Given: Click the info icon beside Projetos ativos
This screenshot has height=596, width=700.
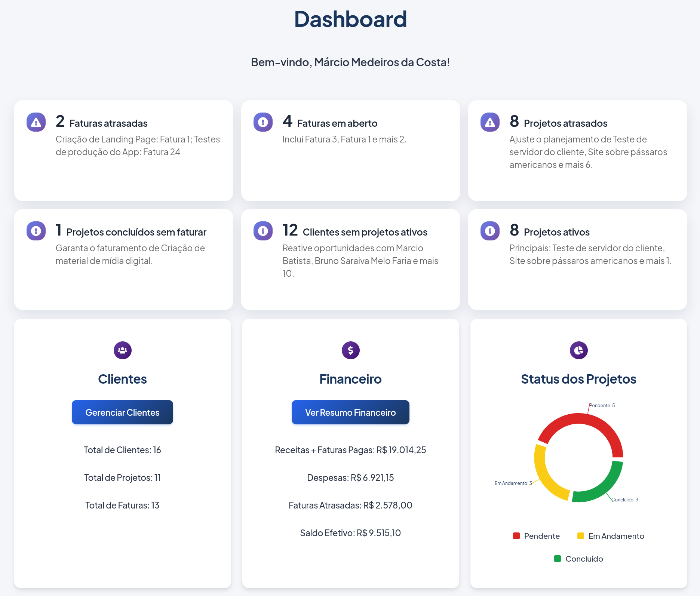Looking at the screenshot, I should [x=489, y=231].
